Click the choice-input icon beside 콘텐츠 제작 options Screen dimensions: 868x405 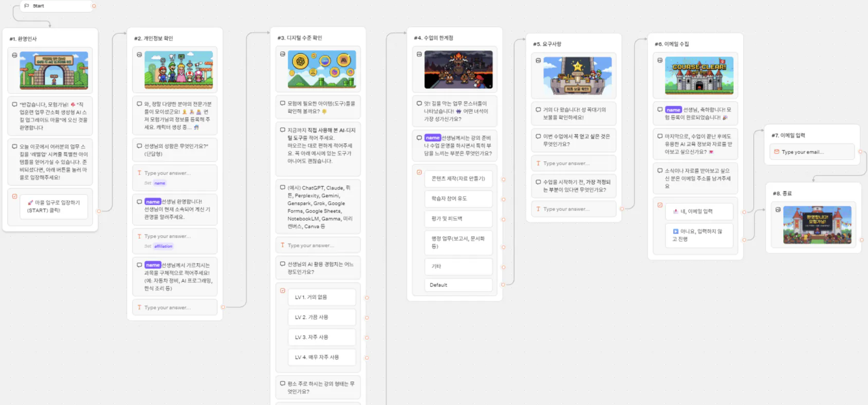(x=419, y=172)
